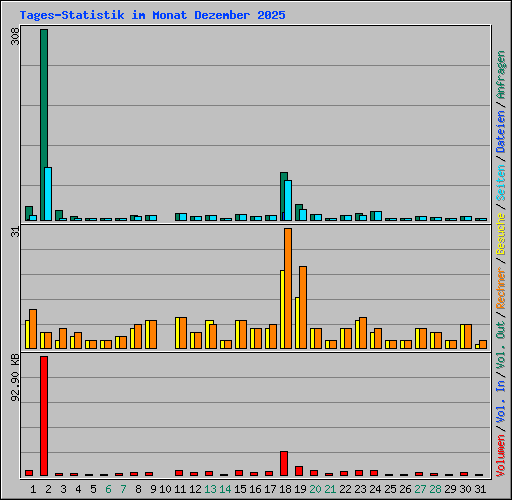Click the orange hosts bar for day 23
The height and width of the screenshot is (500, 512).
click(363, 333)
